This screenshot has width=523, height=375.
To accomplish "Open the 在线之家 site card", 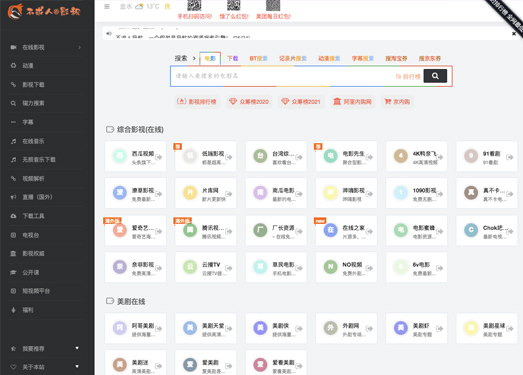I will [x=346, y=230].
